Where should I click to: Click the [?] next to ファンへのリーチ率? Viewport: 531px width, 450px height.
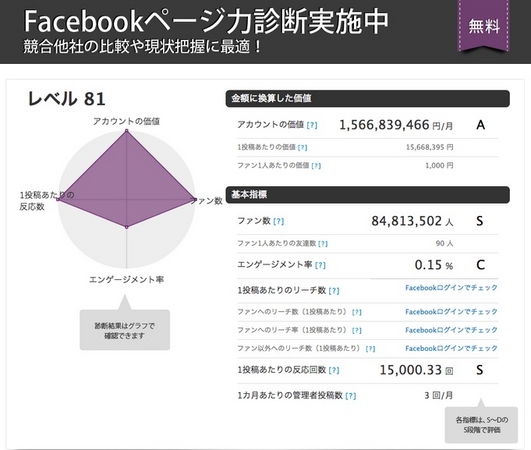click(356, 330)
